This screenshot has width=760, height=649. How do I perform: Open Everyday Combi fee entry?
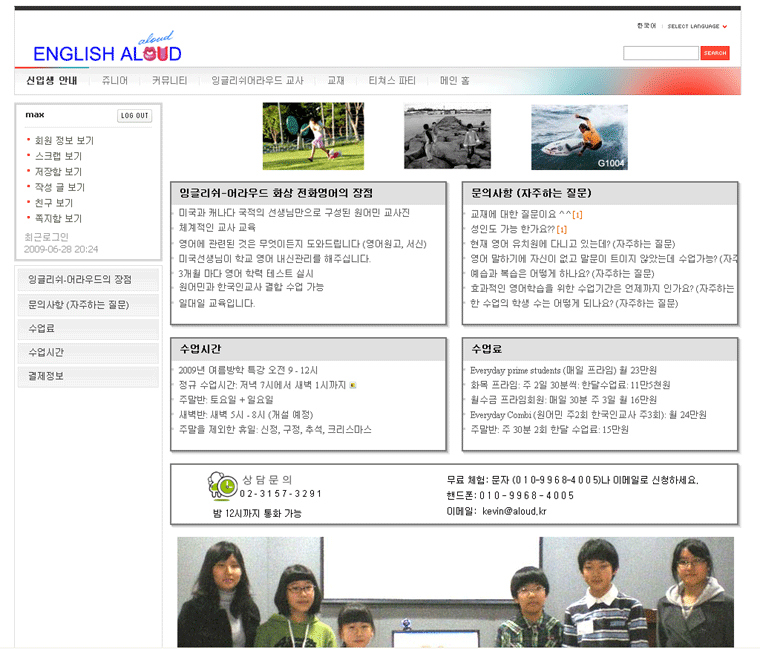pyautogui.click(x=588, y=415)
